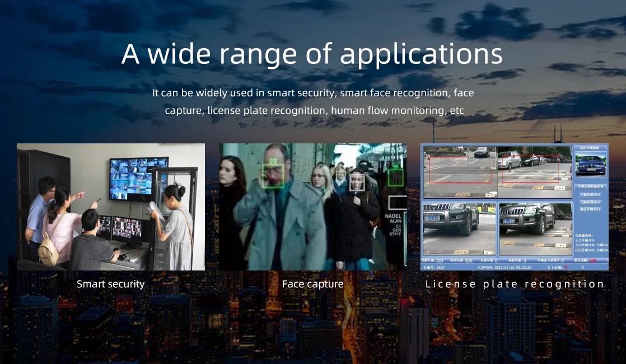Select the blue BMW car thumbnail
The width and height of the screenshot is (626, 364).
[x=591, y=165]
